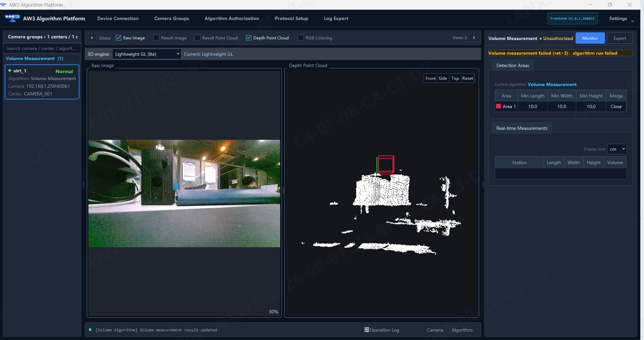The image size is (644, 340).
Task: Click the red Area 1 color swatch
Action: click(498, 106)
